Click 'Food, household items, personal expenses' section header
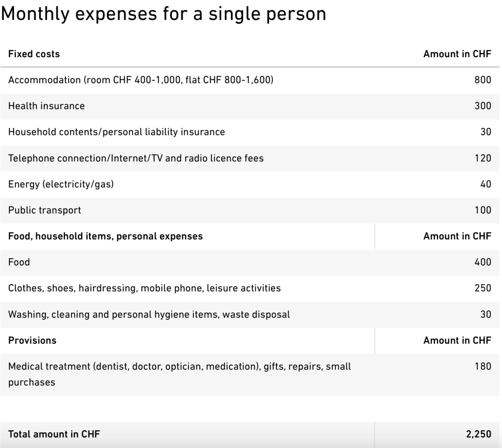 [x=106, y=236]
